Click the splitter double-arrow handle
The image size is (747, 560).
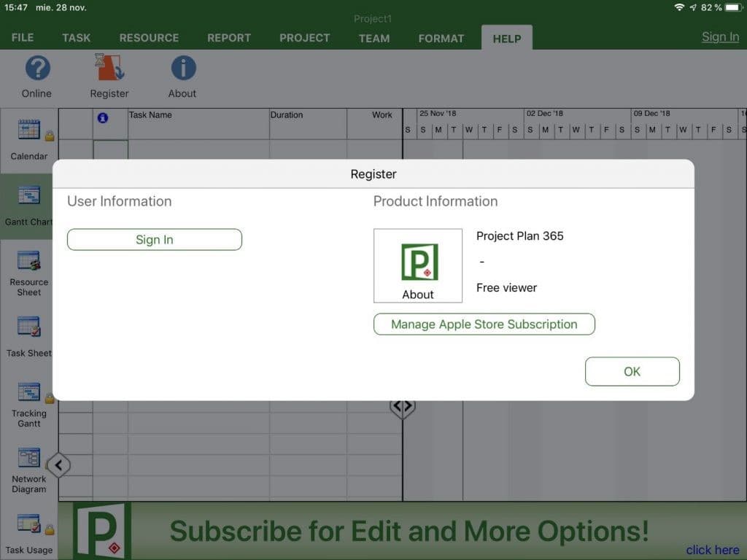point(403,406)
